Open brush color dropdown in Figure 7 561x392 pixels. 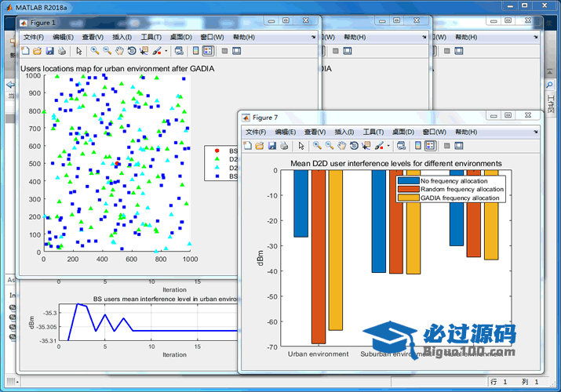click(388, 146)
